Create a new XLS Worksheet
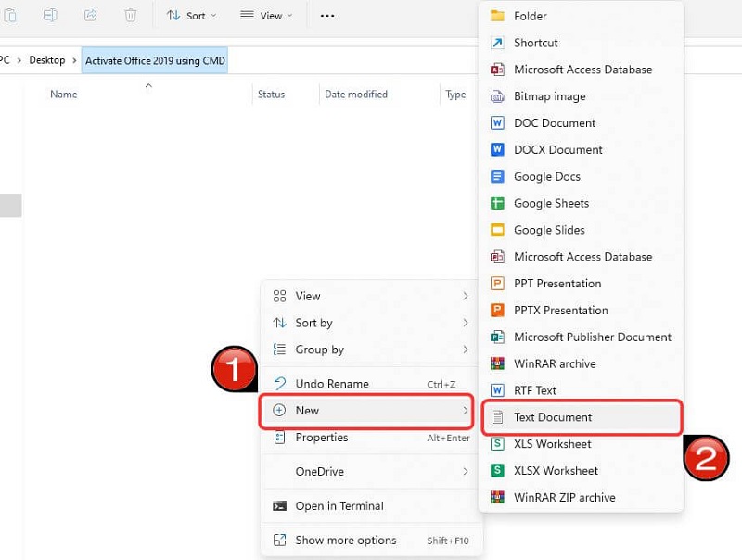This screenshot has width=742, height=560. tap(582, 444)
